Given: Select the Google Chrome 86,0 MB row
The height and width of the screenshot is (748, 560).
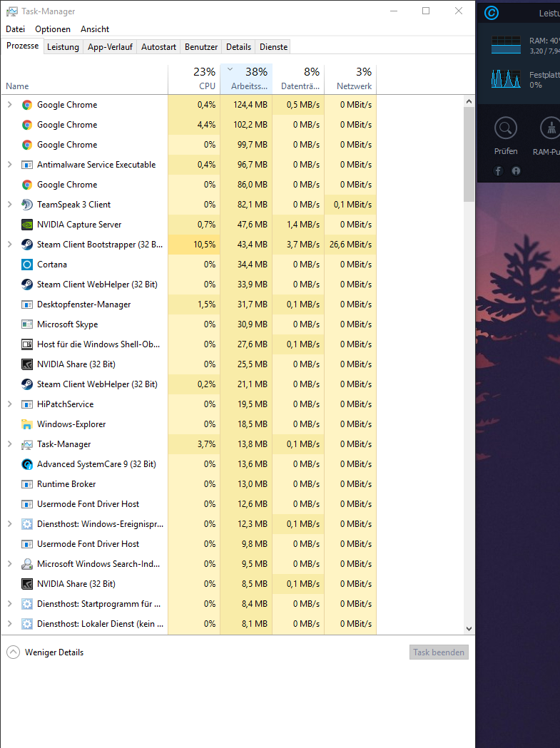Looking at the screenshot, I should 189,185.
